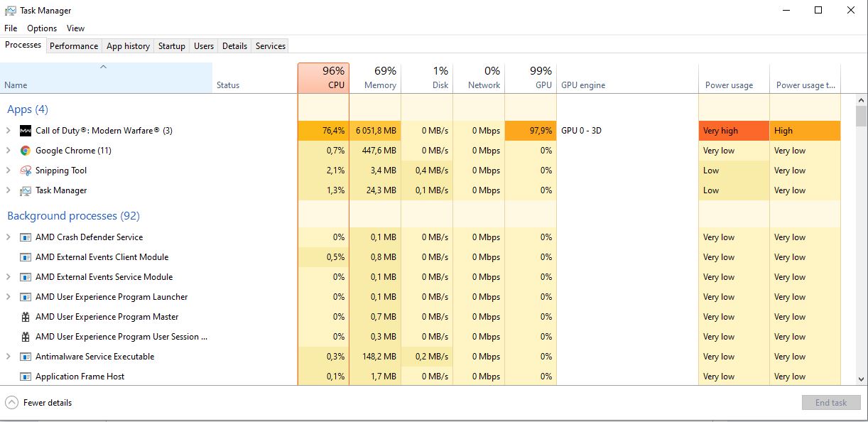Sort by the GPU engine column header
The height and width of the screenshot is (422, 868).
[x=627, y=78]
